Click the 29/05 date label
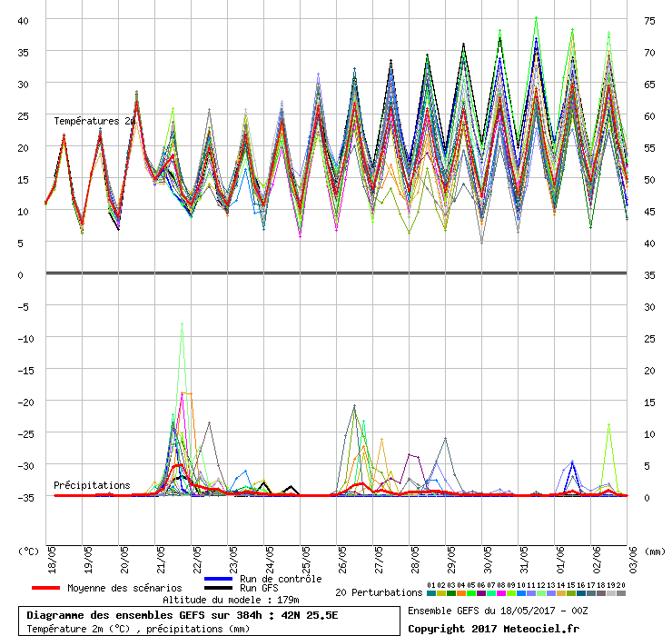Screen dimensions: 672x636 451,560
